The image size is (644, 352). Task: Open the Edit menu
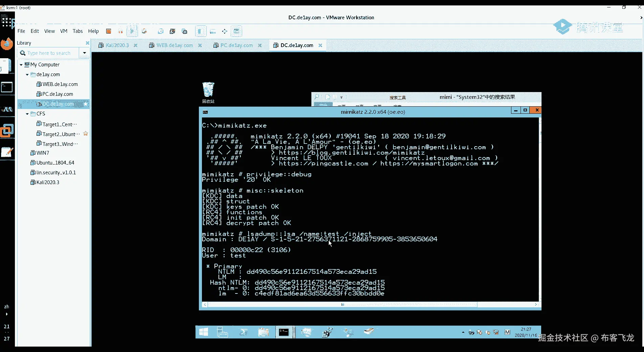35,31
